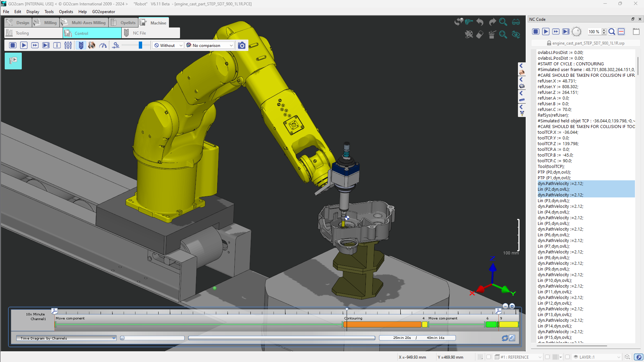Image resolution: width=644 pixels, height=362 pixels.
Task: Click the speedometer gauge icon
Action: (x=103, y=45)
